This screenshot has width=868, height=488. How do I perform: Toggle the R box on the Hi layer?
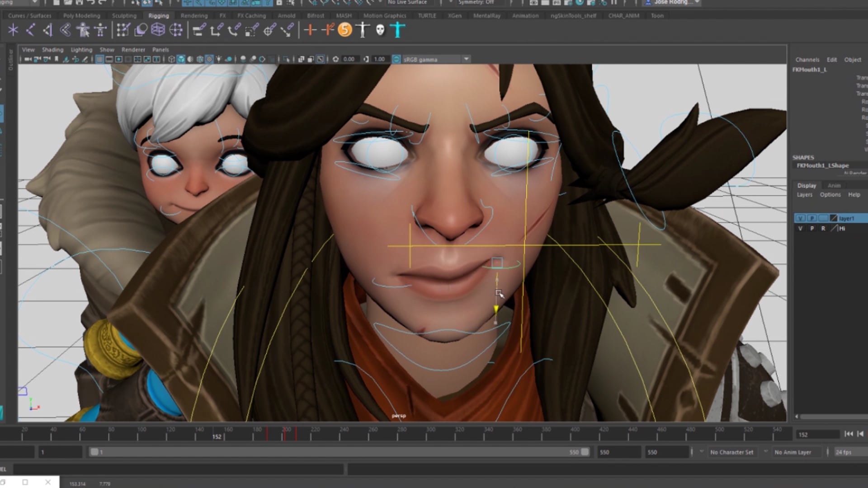click(823, 229)
